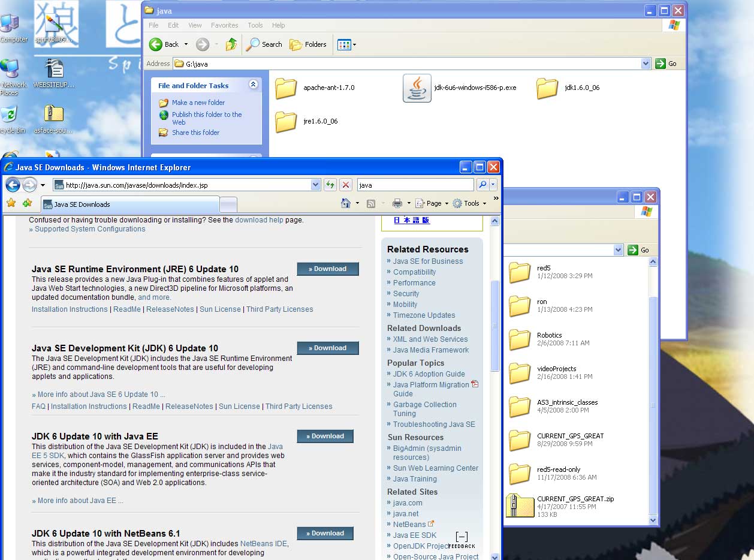Open the View menu in java Explorer

coord(195,25)
